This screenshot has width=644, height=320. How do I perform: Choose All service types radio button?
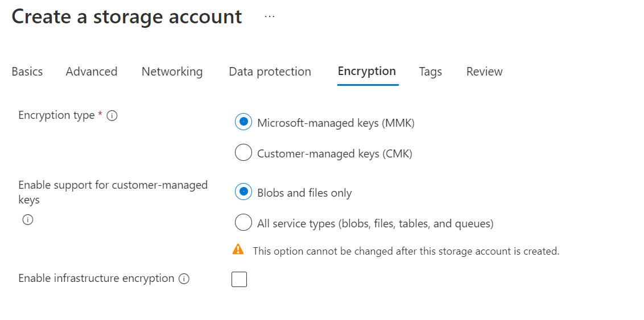point(243,223)
